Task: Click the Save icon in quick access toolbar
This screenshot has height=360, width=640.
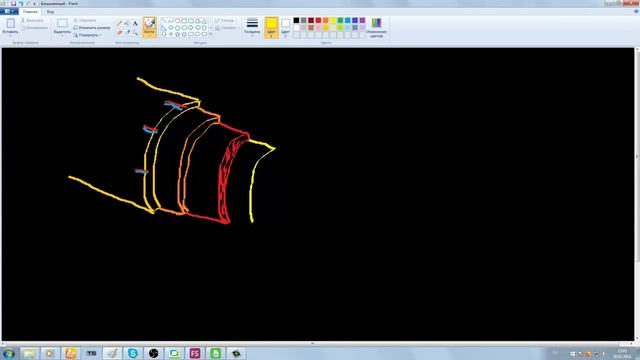Action: (x=13, y=3)
